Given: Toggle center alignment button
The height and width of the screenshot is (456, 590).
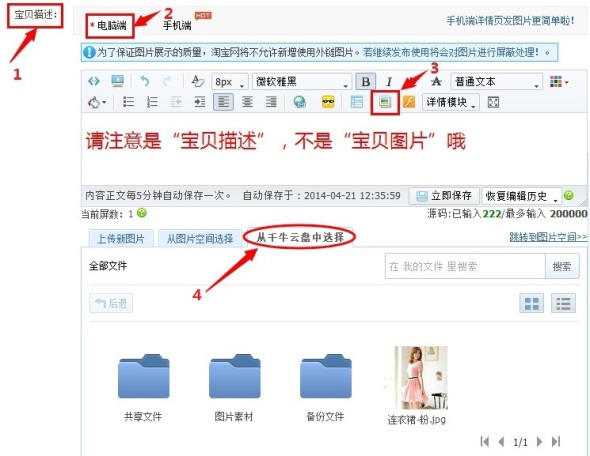Looking at the screenshot, I should click(x=247, y=102).
